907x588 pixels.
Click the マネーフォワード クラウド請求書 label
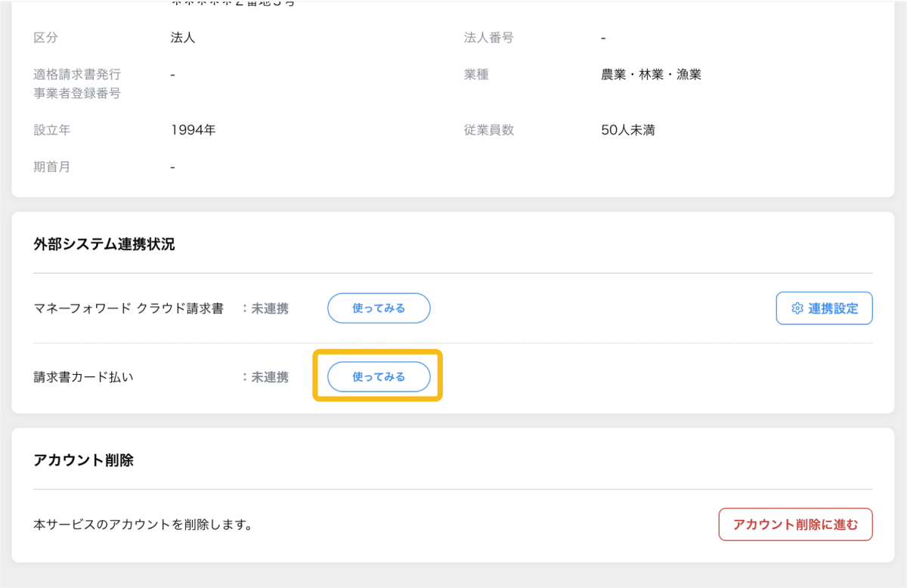tap(128, 308)
